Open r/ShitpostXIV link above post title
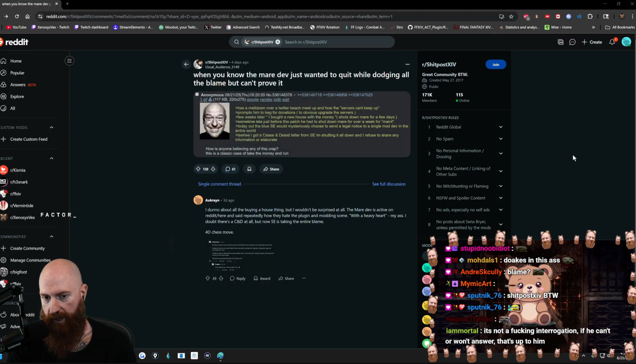636x364 pixels. point(217,62)
